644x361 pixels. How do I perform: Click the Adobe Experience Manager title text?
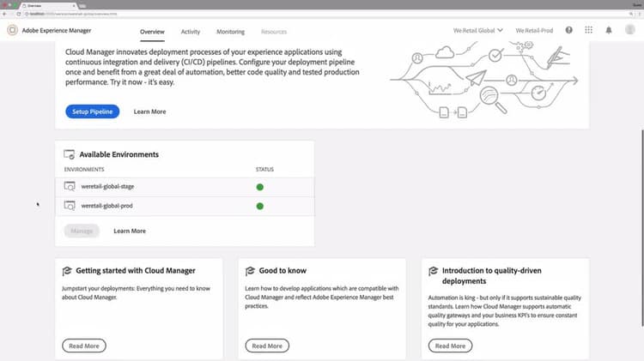click(x=57, y=30)
